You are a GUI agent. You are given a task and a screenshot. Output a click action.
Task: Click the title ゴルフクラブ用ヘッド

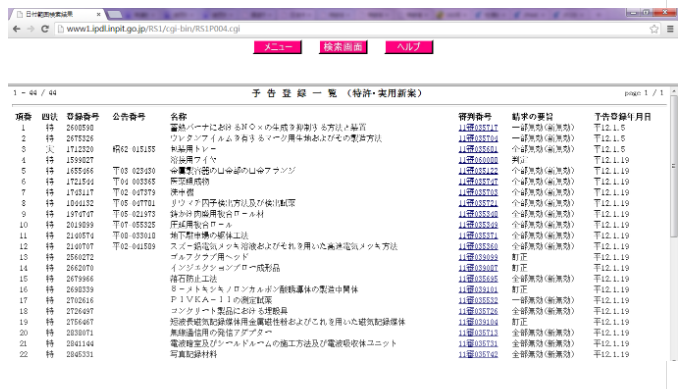[x=209, y=257]
